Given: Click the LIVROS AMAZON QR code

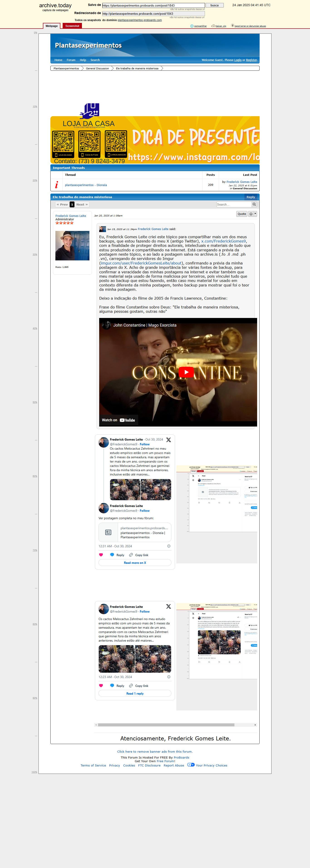Looking at the screenshot, I should point(116,142).
